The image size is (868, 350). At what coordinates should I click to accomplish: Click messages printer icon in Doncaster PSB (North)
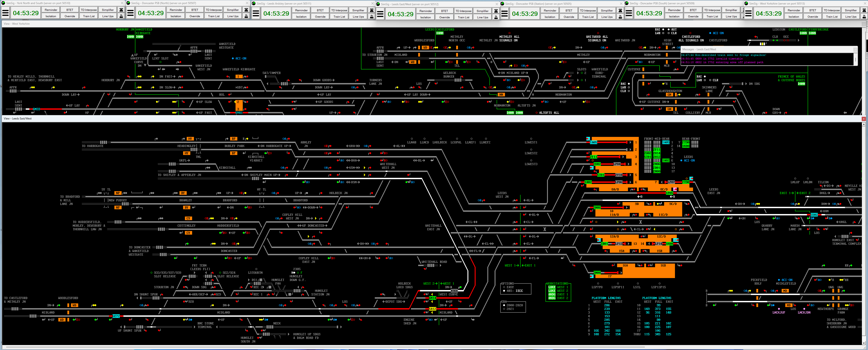[246, 16]
